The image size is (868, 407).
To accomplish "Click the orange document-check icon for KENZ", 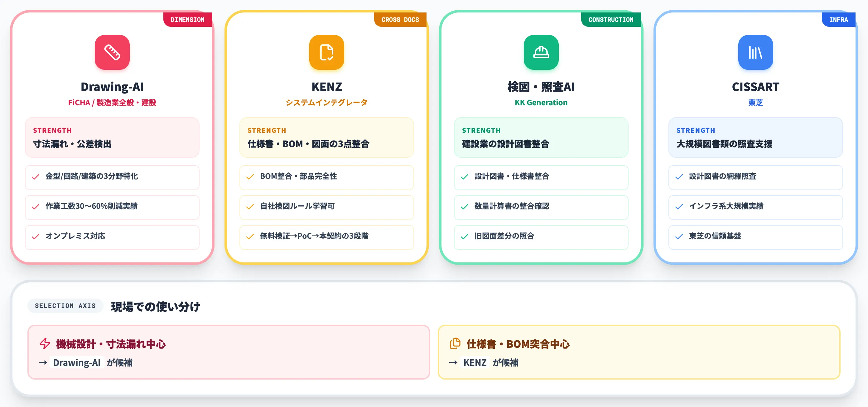I will pos(326,52).
